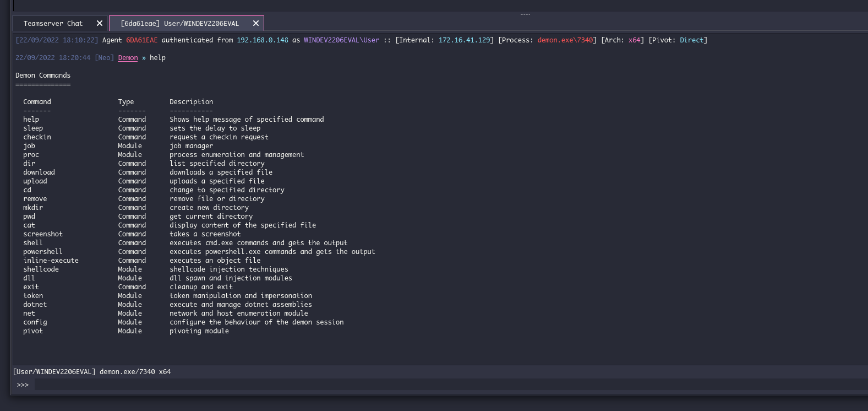Click the 'checkin' command name
This screenshot has height=411, width=868.
tap(37, 137)
